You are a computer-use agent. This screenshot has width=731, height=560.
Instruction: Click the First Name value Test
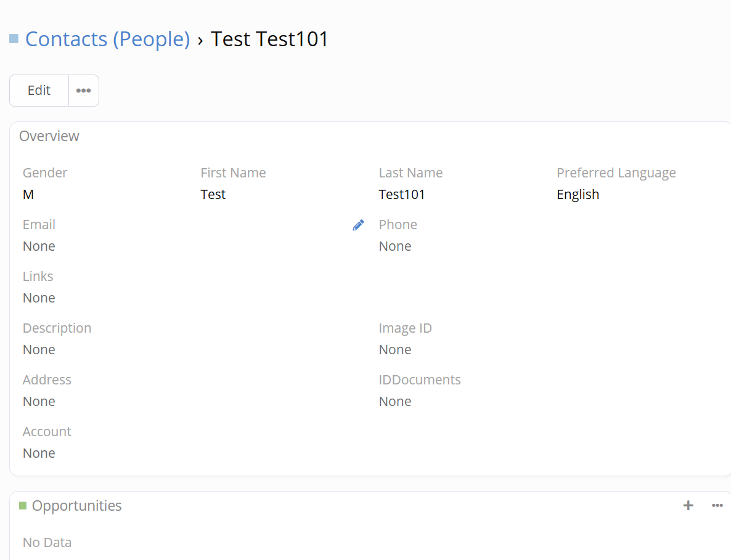tap(213, 195)
